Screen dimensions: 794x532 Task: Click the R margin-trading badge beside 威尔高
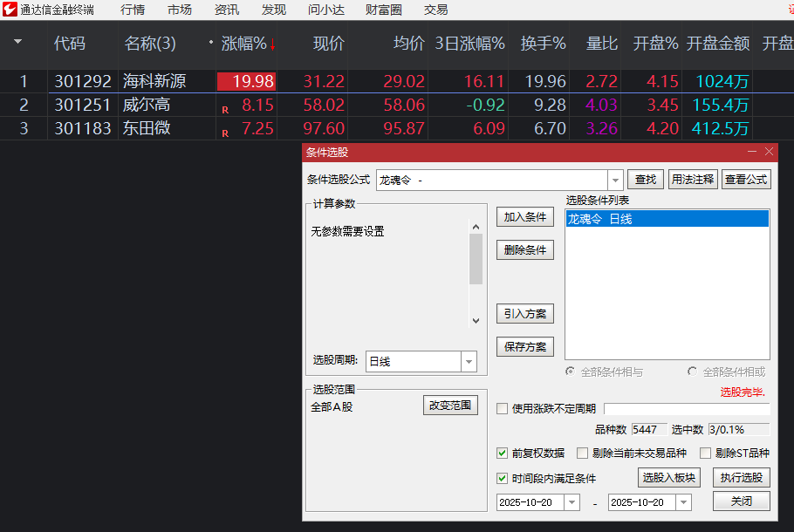pos(225,107)
